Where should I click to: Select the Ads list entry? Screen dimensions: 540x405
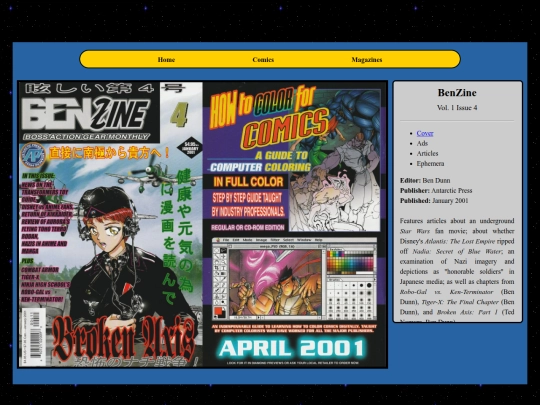[x=422, y=143]
